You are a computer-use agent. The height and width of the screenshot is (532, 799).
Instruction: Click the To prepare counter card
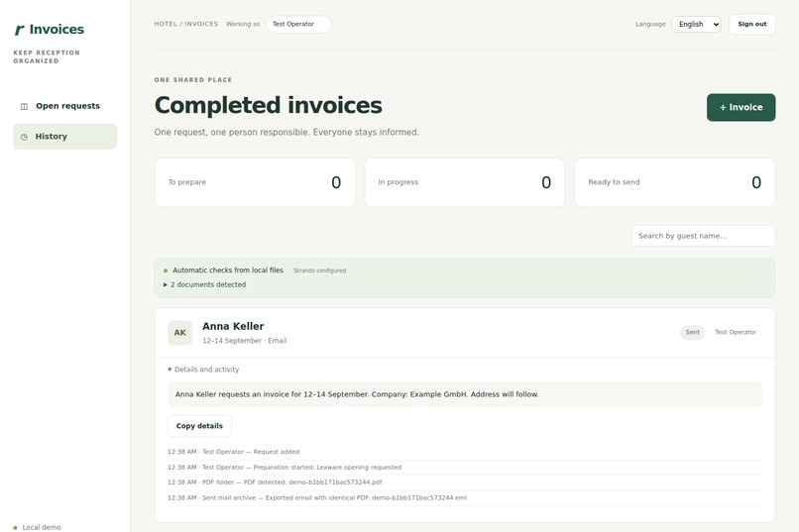click(x=255, y=182)
